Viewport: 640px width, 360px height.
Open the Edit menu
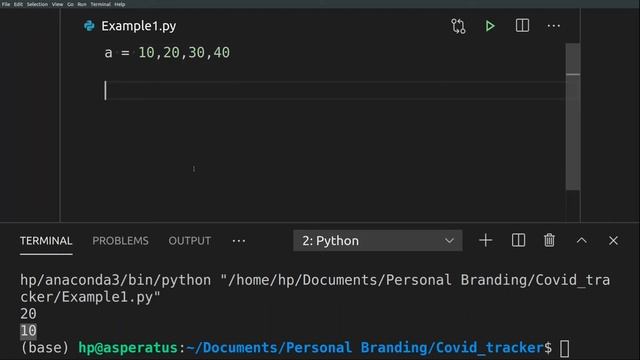pyautogui.click(x=18, y=4)
